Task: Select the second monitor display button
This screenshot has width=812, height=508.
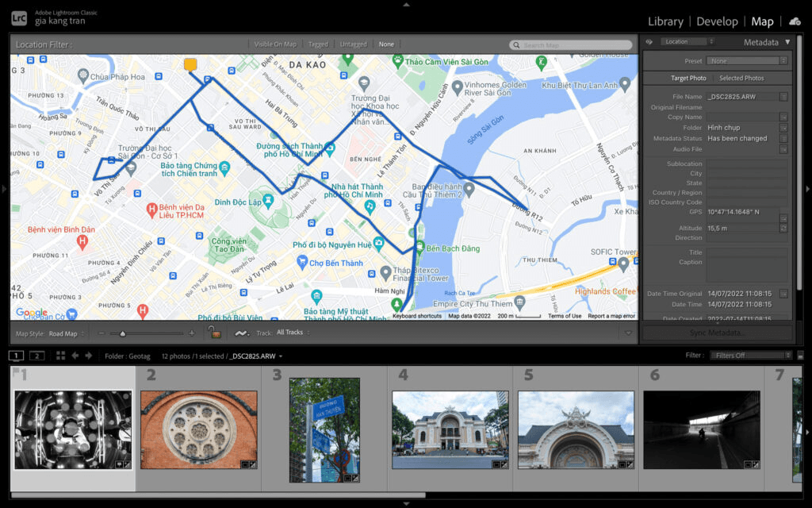Action: [x=36, y=356]
